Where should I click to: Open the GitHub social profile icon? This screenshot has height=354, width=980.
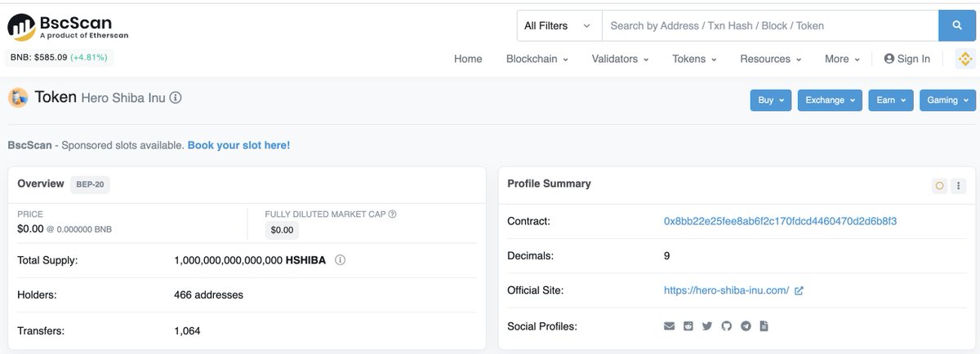[x=727, y=326]
